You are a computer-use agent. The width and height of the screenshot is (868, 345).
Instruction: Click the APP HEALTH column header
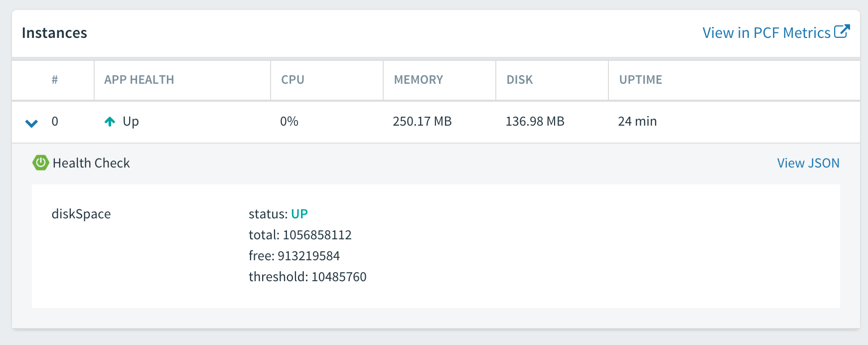(139, 80)
